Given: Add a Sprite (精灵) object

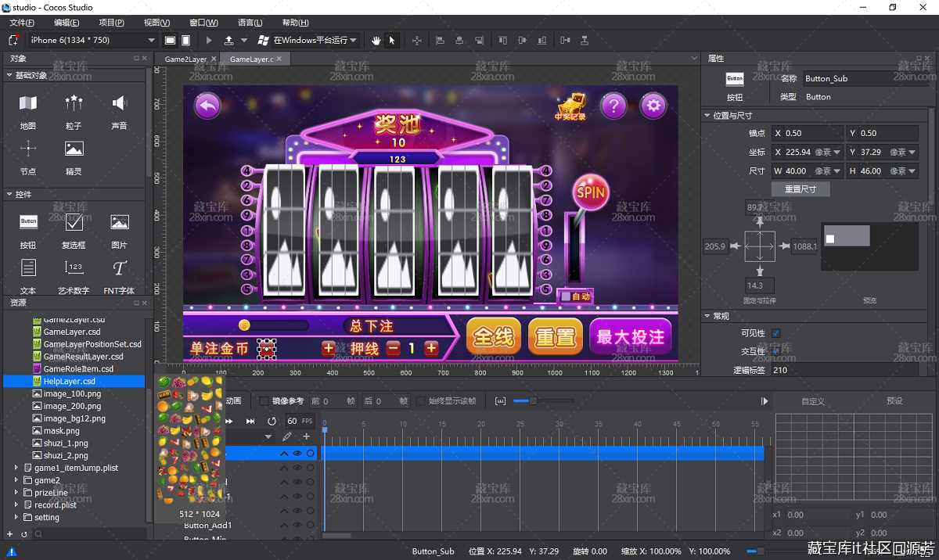Looking at the screenshot, I should [x=74, y=149].
